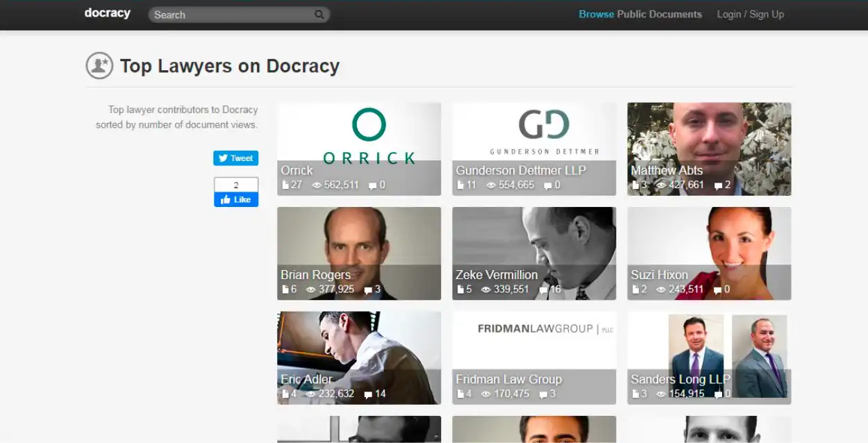868x443 pixels.
Task: Click the Fridman Law Group name
Action: (x=509, y=379)
